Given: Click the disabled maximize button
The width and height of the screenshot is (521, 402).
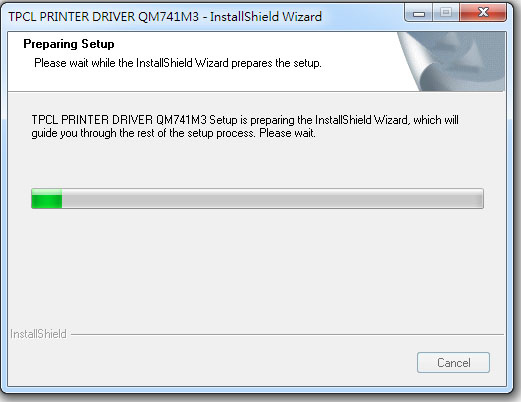Looking at the screenshot, I should 446,13.
